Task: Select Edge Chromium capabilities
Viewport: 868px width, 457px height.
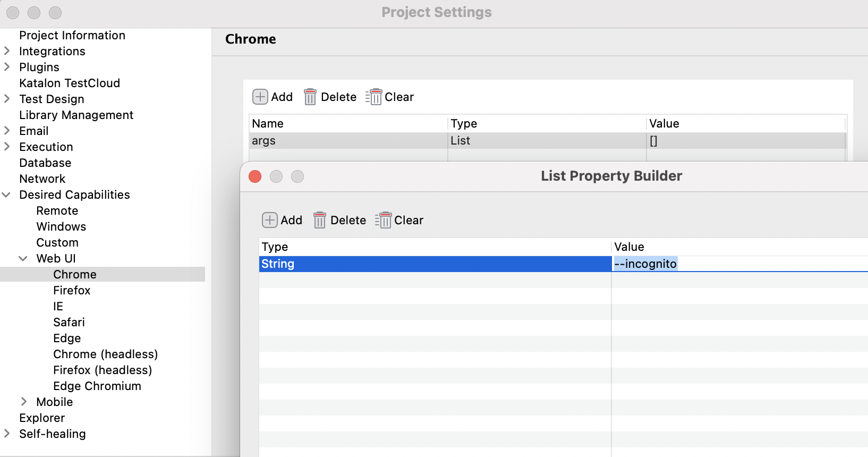Action: point(97,386)
